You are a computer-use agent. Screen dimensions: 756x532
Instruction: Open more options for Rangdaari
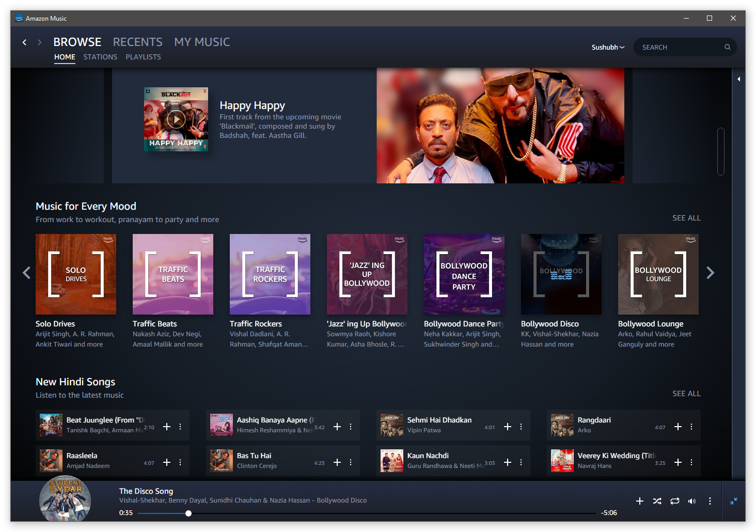coord(691,427)
